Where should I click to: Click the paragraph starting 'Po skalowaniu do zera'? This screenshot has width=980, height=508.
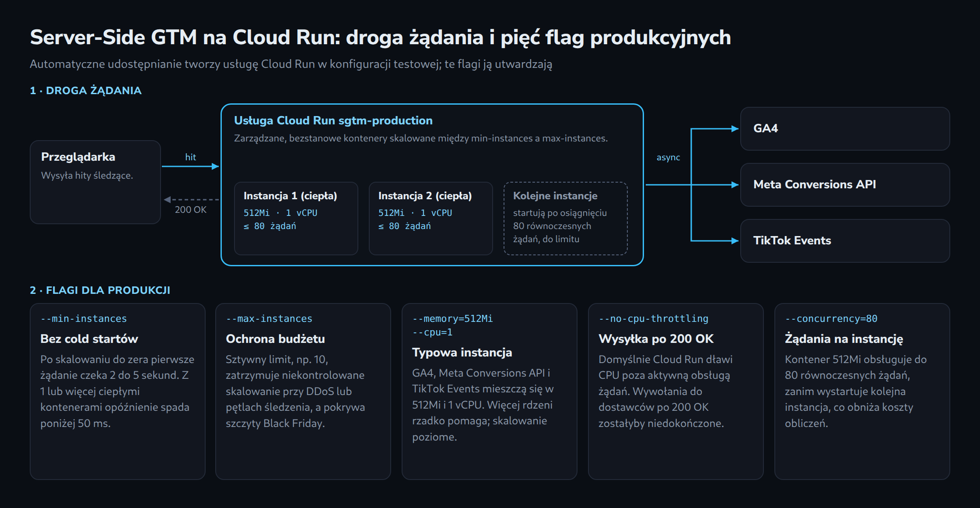tap(117, 391)
